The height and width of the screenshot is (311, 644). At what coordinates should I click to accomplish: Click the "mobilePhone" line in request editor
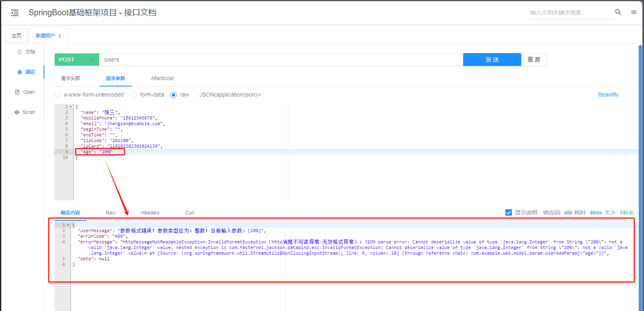click(119, 118)
